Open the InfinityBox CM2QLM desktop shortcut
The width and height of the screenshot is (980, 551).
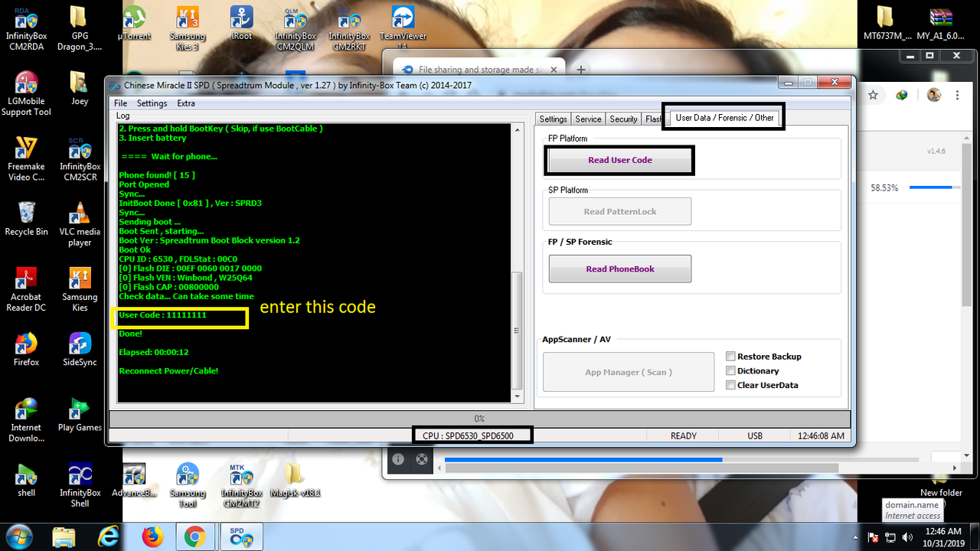(x=296, y=29)
